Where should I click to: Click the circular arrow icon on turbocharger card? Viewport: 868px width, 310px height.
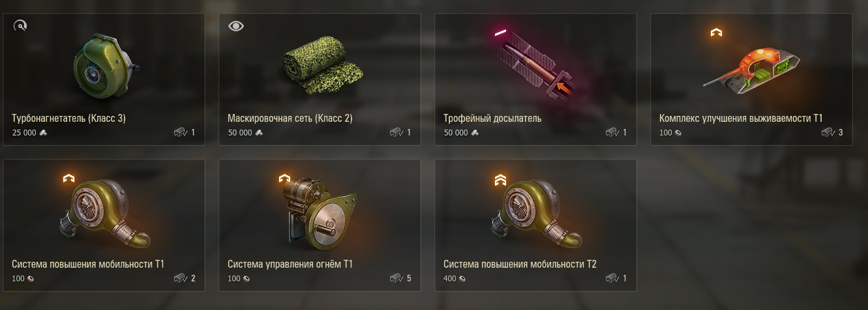point(20,26)
